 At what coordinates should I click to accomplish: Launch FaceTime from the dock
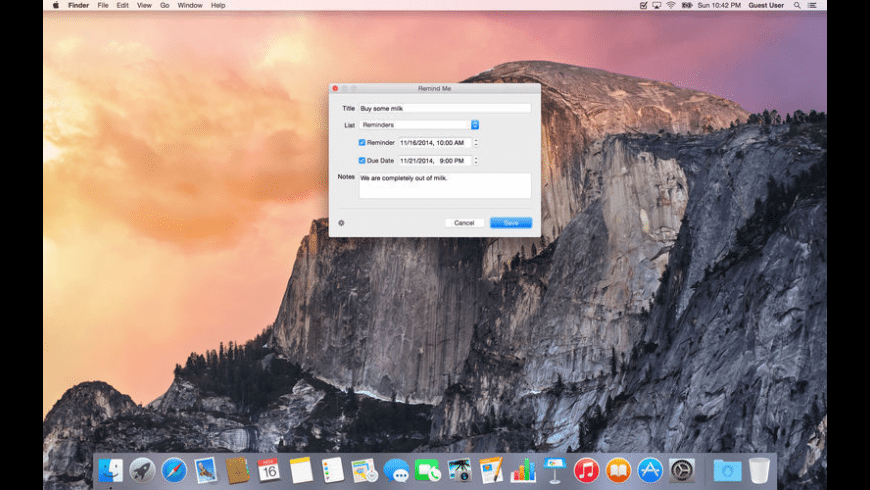pyautogui.click(x=428, y=471)
